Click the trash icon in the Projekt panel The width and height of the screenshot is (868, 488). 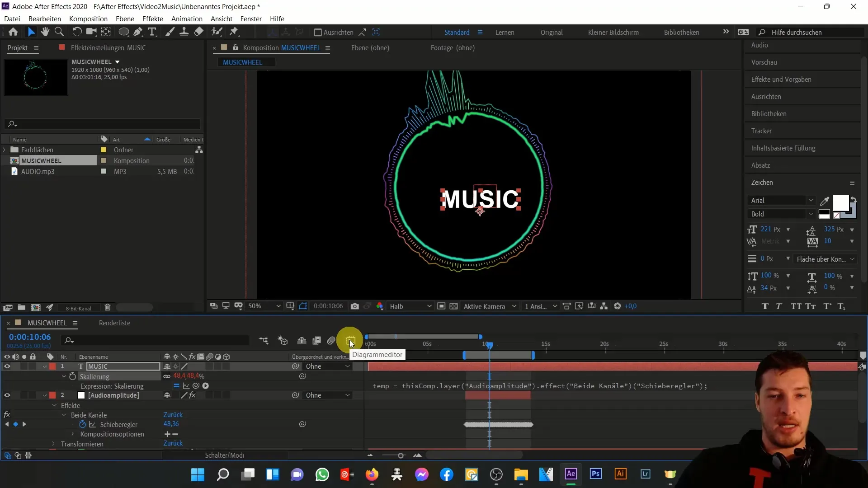107,308
